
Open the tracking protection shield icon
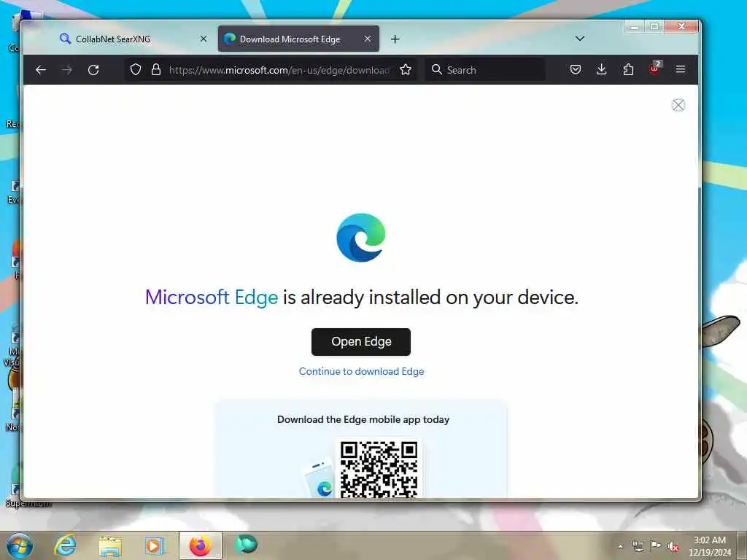tap(136, 70)
